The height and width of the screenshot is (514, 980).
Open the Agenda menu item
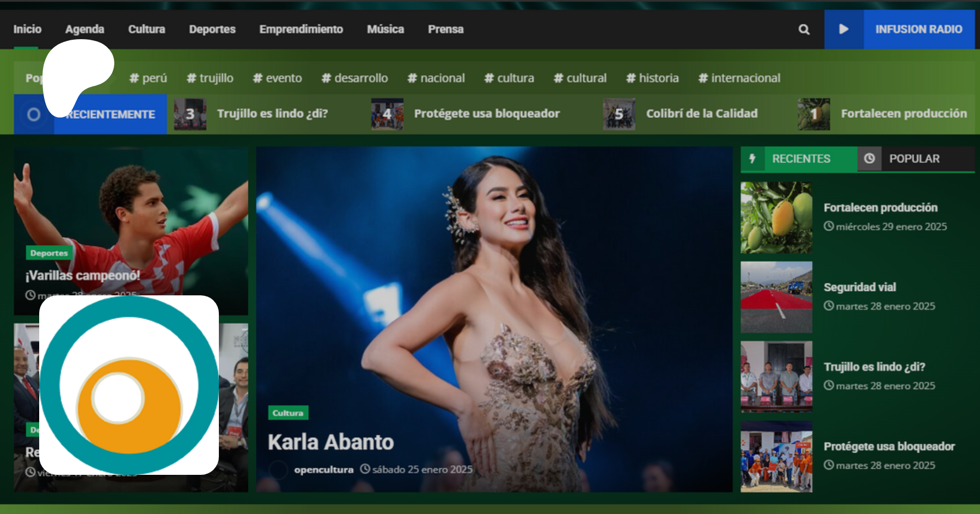coord(84,29)
